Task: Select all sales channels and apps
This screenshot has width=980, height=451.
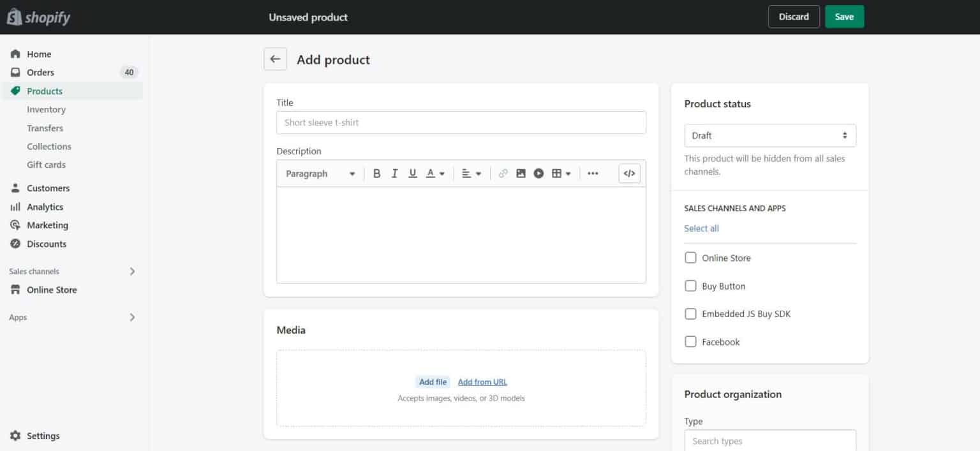Action: click(701, 228)
